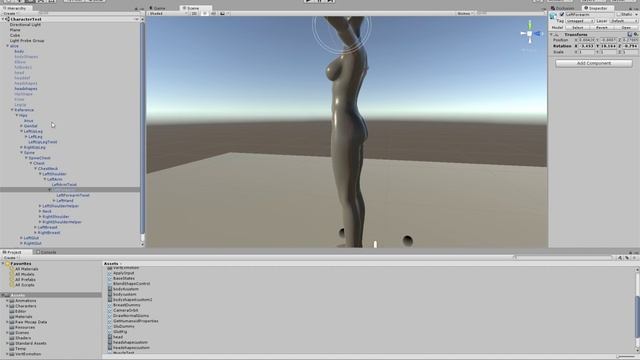Expand the LeftHand node

click(54, 201)
